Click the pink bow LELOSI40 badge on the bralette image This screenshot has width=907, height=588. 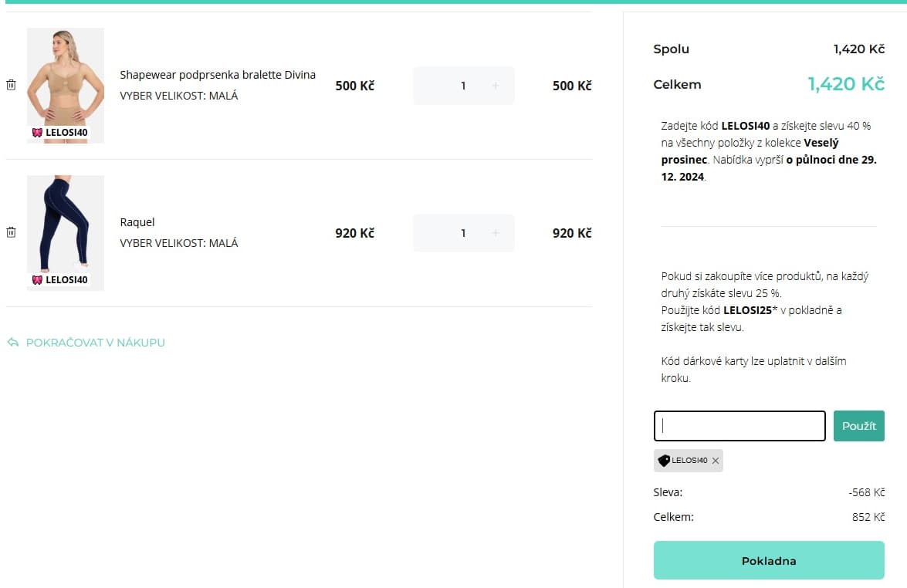coord(59,132)
